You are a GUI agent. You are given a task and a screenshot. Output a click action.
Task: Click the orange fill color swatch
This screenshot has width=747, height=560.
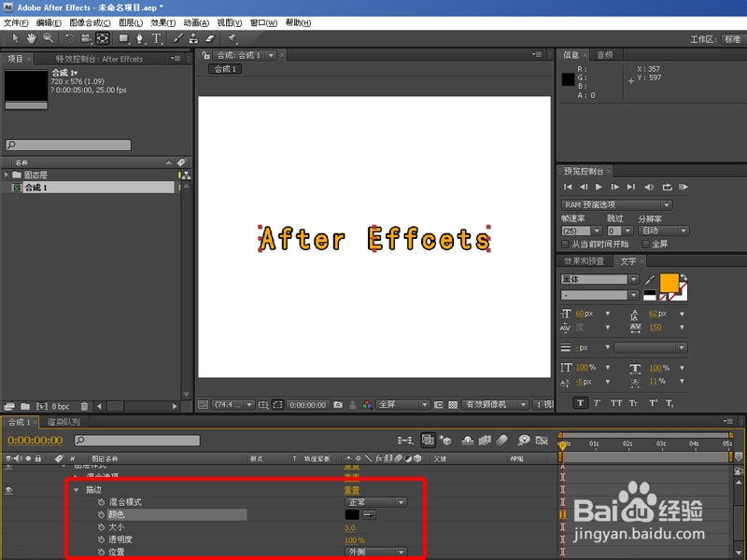point(669,283)
